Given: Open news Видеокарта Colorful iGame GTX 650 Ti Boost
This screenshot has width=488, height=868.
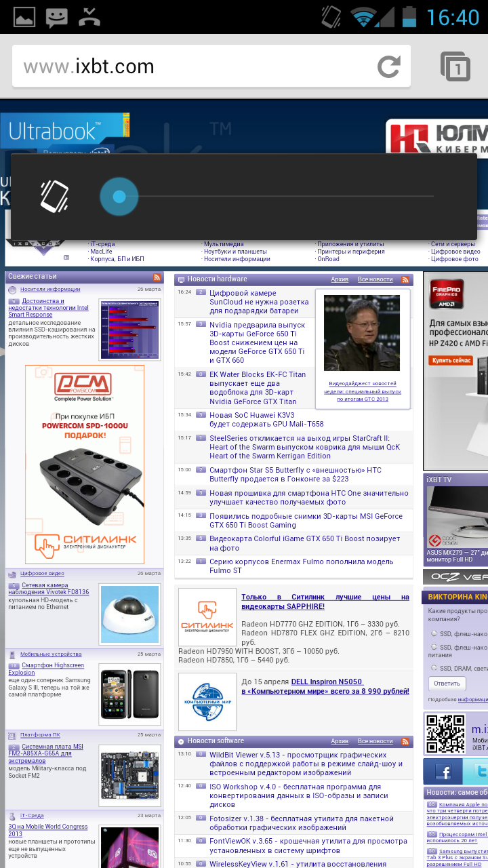Looking at the screenshot, I should [305, 543].
